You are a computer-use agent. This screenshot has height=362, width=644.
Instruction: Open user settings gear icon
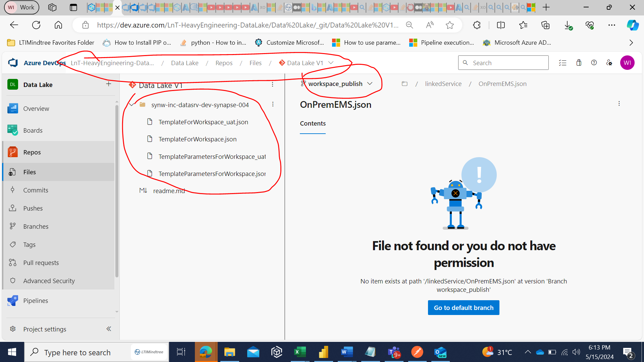609,62
